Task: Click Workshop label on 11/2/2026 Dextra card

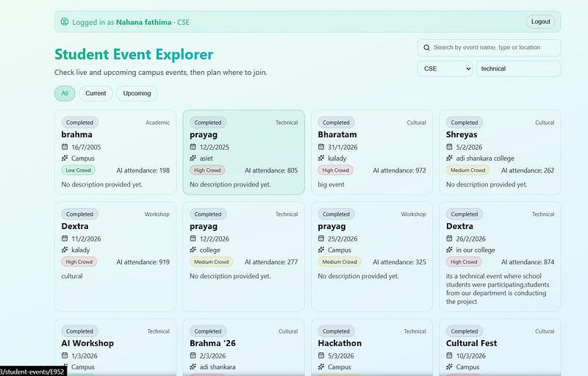Action: (x=157, y=214)
